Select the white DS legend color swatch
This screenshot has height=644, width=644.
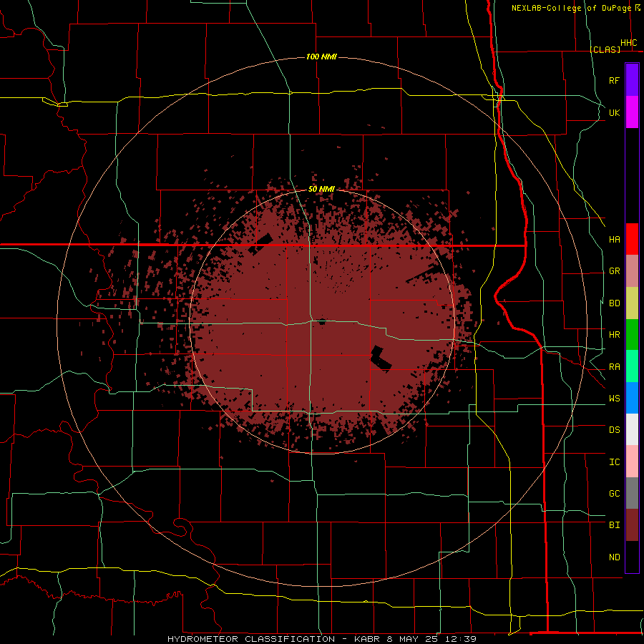click(x=632, y=429)
